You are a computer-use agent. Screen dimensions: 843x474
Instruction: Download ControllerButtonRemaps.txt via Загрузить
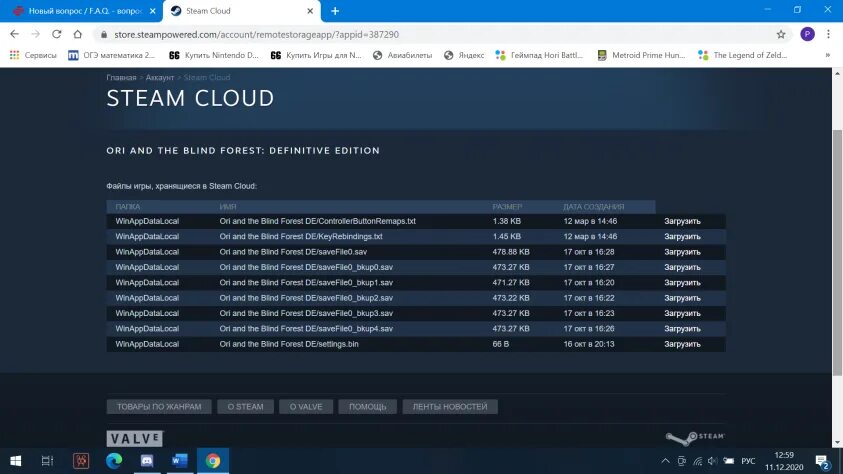(682, 221)
